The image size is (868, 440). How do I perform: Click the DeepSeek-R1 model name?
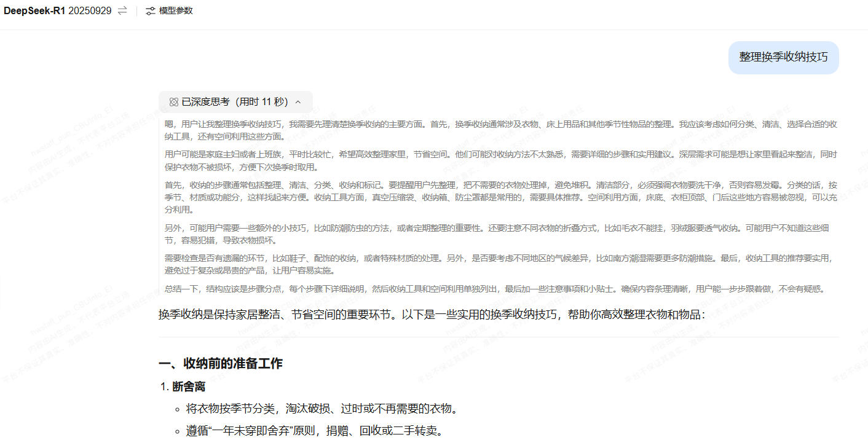tap(34, 11)
